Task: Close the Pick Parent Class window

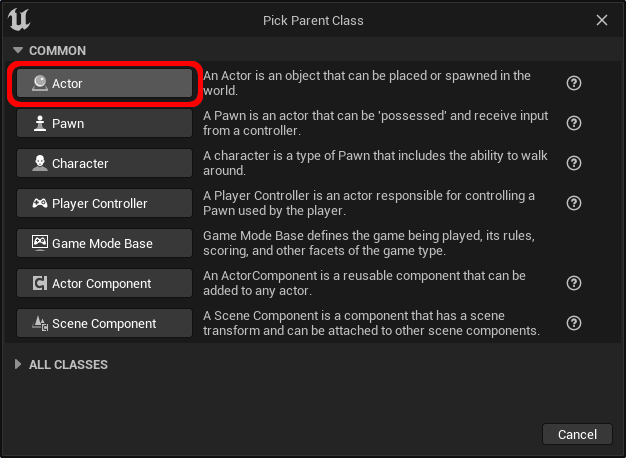Action: pyautogui.click(x=602, y=20)
